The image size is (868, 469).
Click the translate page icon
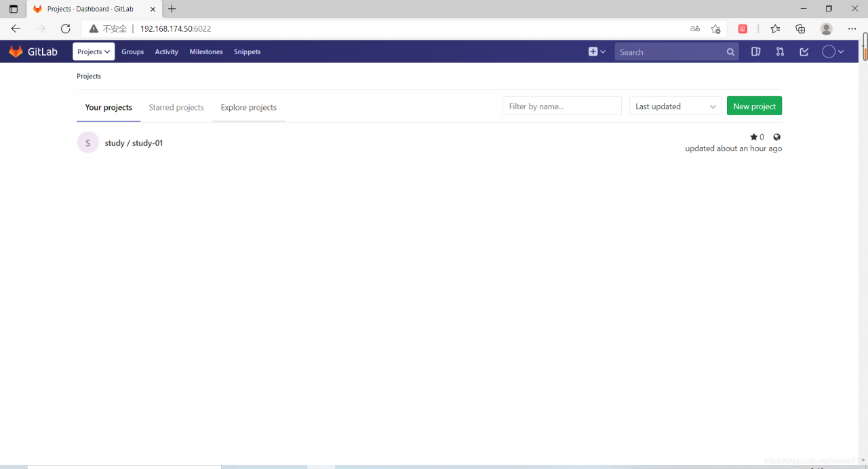tap(695, 28)
